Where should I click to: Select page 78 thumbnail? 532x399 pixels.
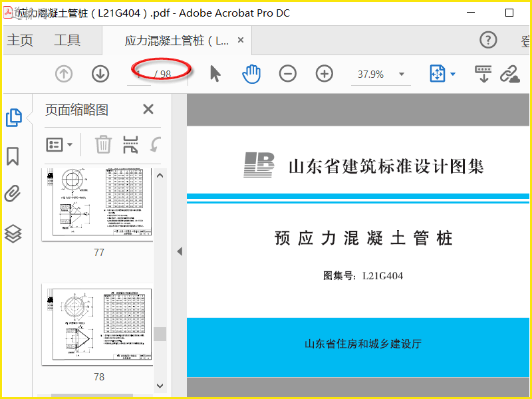(97, 325)
